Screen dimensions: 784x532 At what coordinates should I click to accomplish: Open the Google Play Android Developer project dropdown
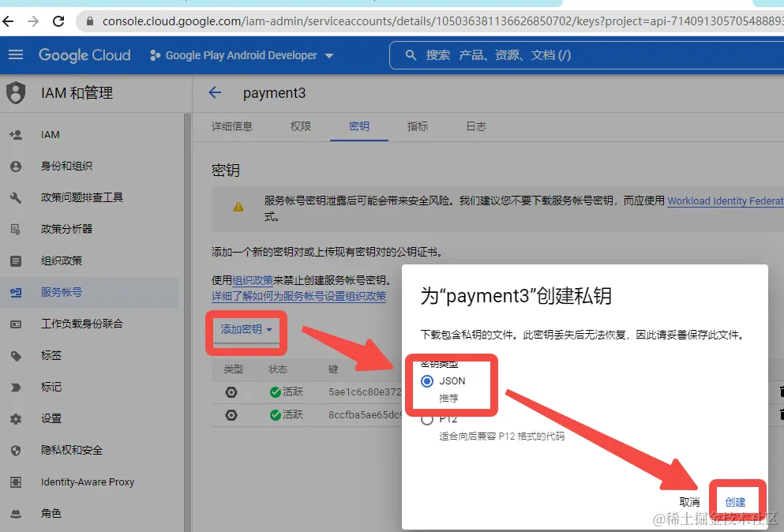point(242,55)
